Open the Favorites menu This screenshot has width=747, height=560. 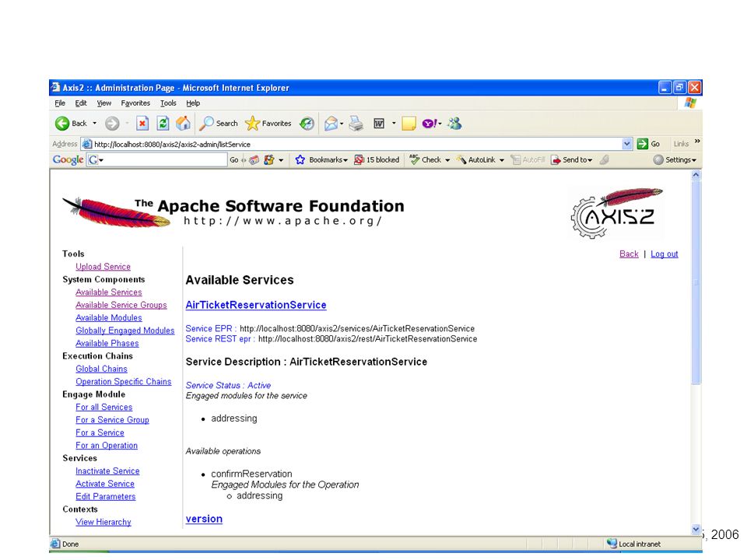[135, 103]
